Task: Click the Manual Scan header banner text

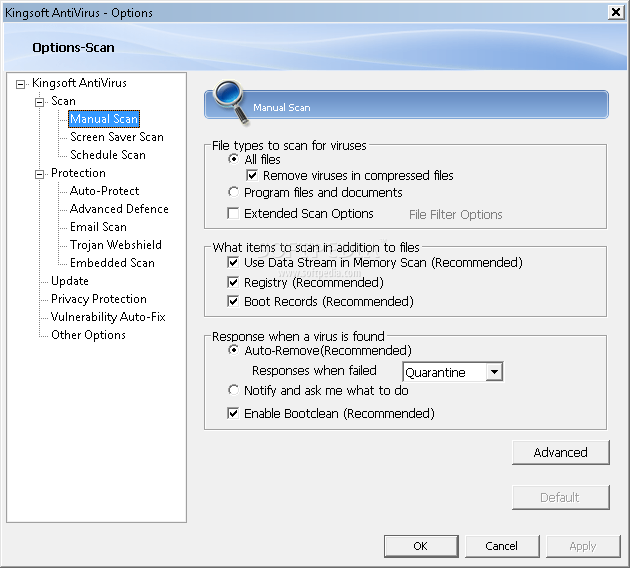Action: coord(282,108)
